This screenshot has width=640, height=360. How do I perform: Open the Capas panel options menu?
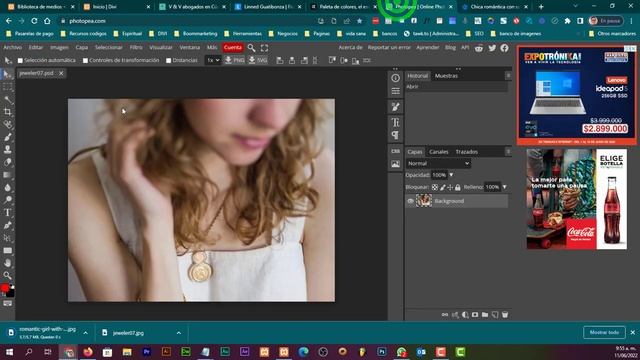pyautogui.click(x=508, y=152)
